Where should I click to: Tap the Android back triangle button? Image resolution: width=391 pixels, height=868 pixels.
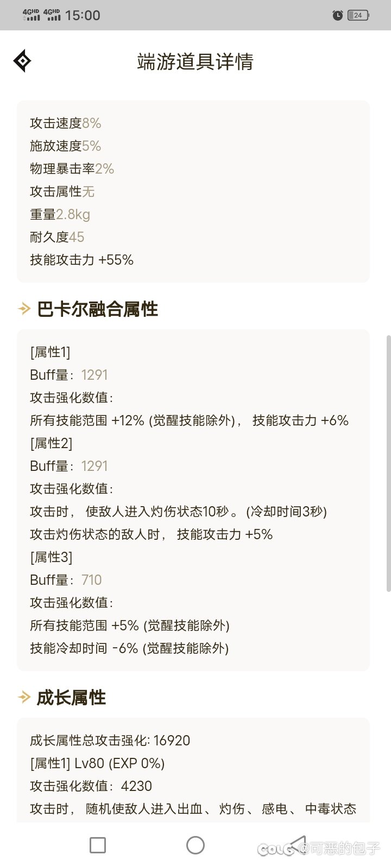tap(298, 845)
